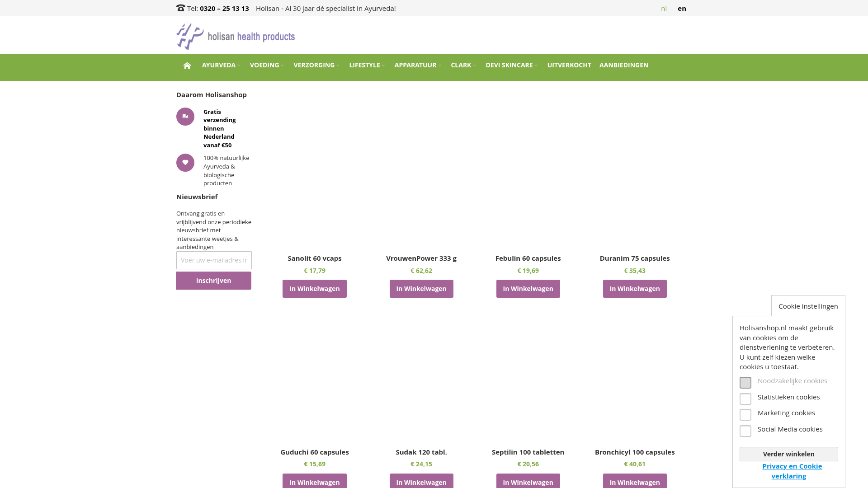
Task: Click the VrouwenPower price € 62,62
Action: coord(421,271)
